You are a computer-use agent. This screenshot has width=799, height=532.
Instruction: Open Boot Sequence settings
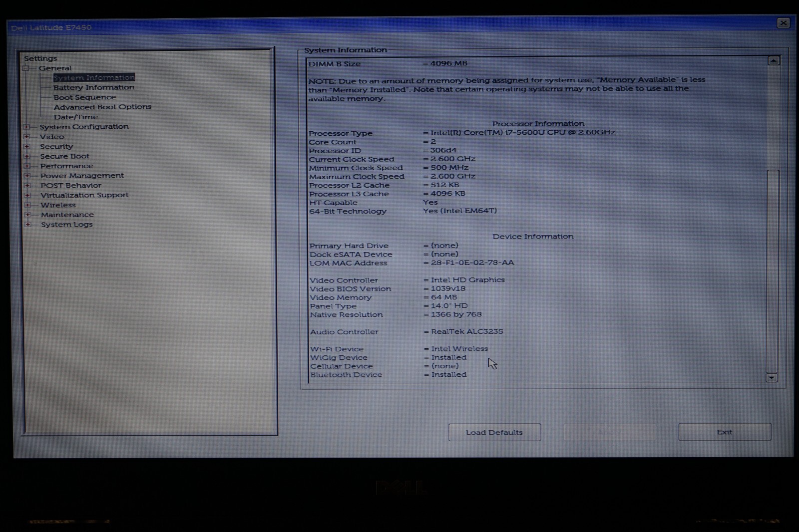pos(85,97)
